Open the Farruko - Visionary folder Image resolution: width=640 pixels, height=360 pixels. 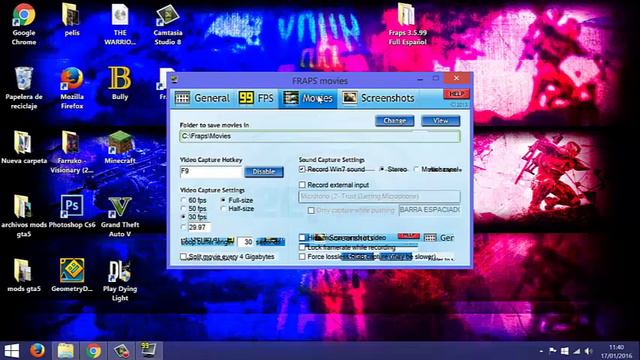pyautogui.click(x=72, y=152)
